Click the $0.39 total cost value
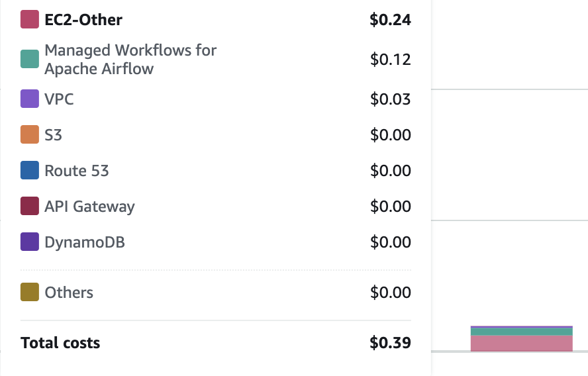This screenshot has height=376, width=588. click(x=390, y=343)
